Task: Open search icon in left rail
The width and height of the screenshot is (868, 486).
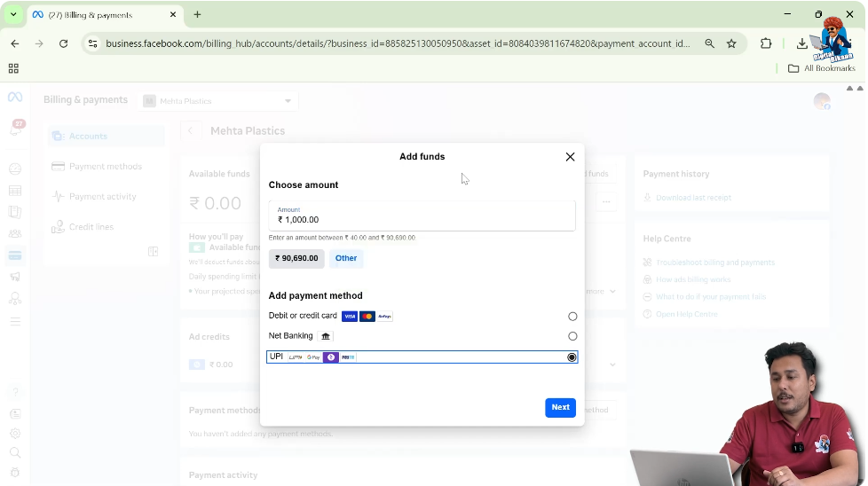Action: (x=15, y=453)
